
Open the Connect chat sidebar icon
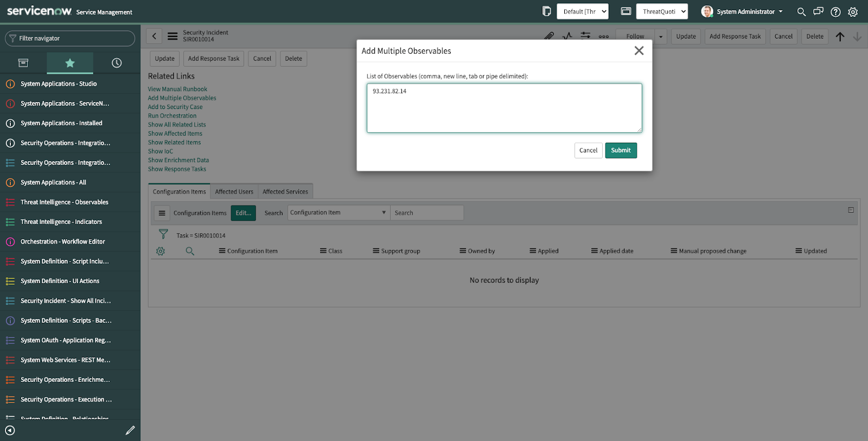click(x=818, y=11)
